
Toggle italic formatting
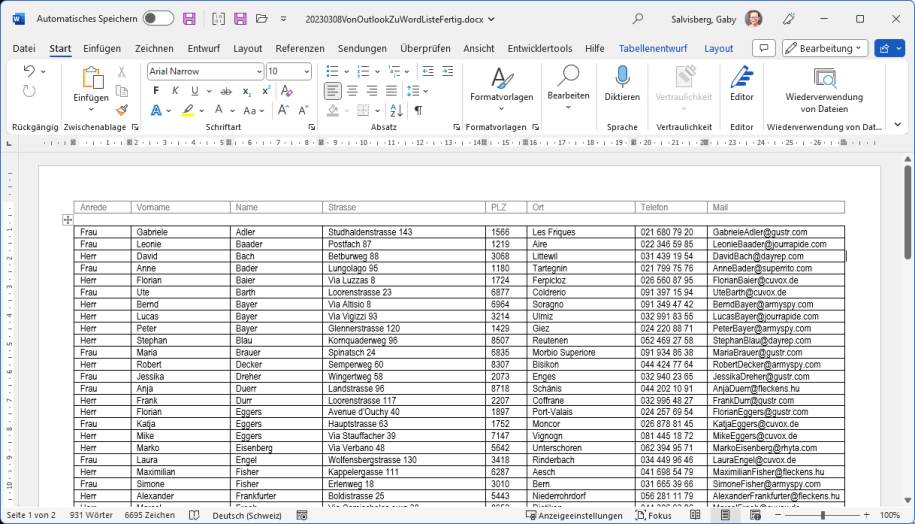(175, 90)
